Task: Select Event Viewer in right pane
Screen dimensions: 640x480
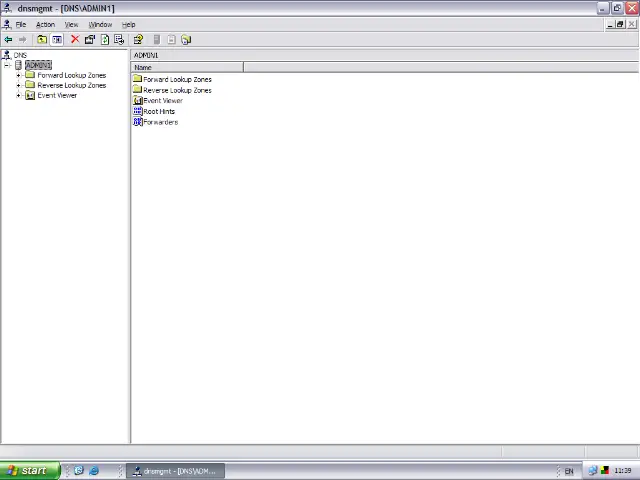Action: 163,100
